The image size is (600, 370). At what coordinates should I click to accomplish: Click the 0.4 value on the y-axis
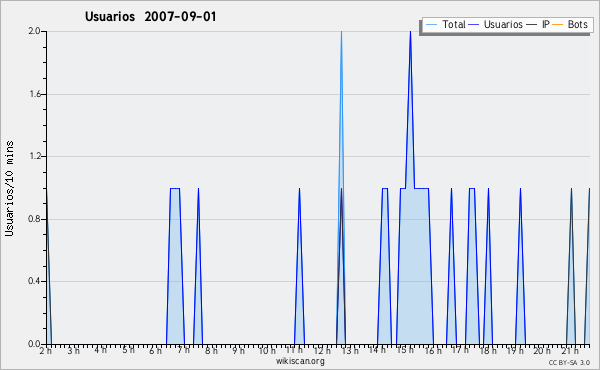click(34, 281)
